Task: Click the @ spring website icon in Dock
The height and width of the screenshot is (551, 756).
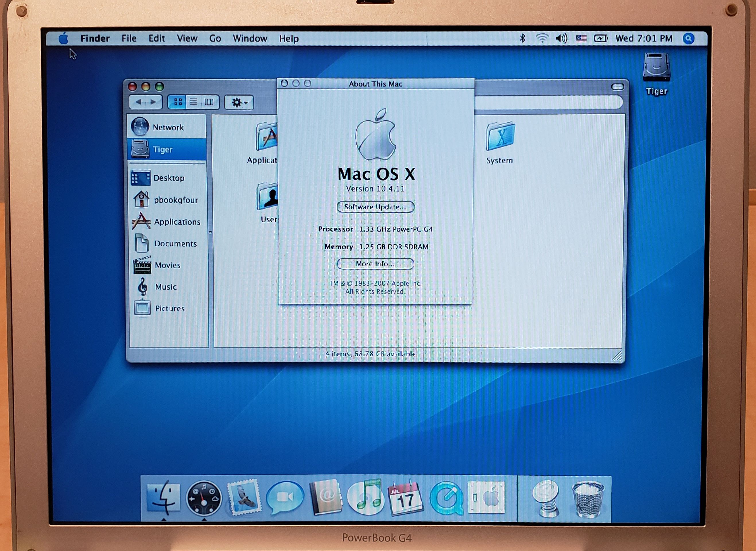Action: click(x=546, y=498)
